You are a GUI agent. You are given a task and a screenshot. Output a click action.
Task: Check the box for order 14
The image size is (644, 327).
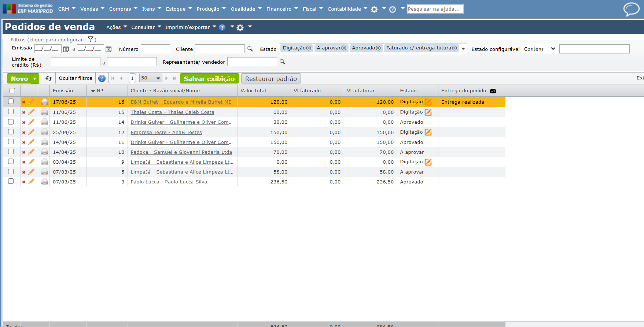[11, 122]
